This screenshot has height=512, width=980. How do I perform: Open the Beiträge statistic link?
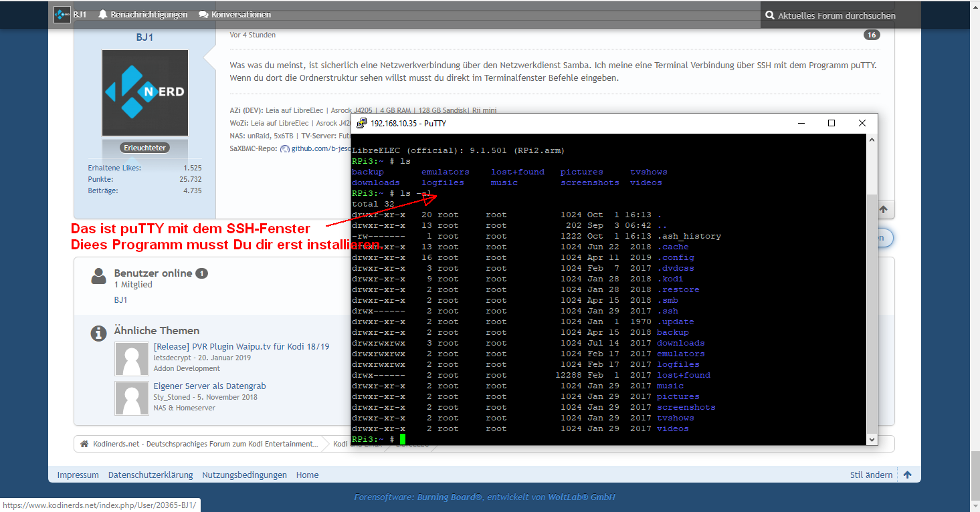(103, 190)
